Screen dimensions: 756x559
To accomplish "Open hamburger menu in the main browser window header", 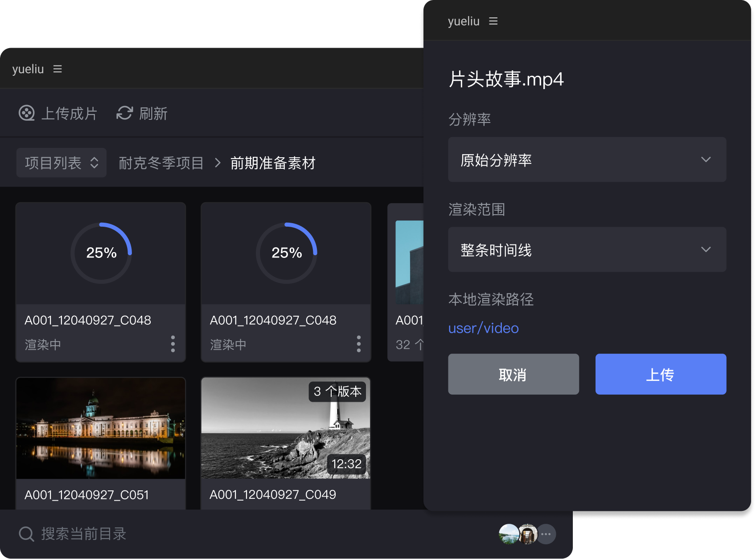I will pyautogui.click(x=58, y=69).
